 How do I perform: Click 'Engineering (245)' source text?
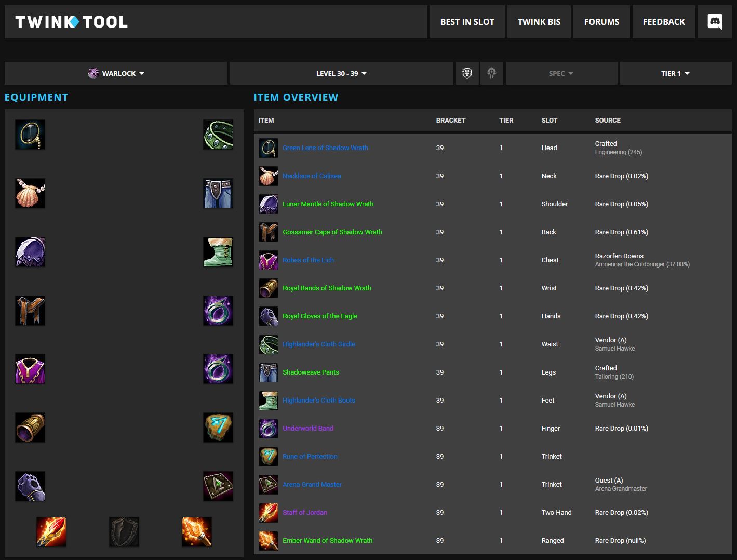(x=619, y=152)
